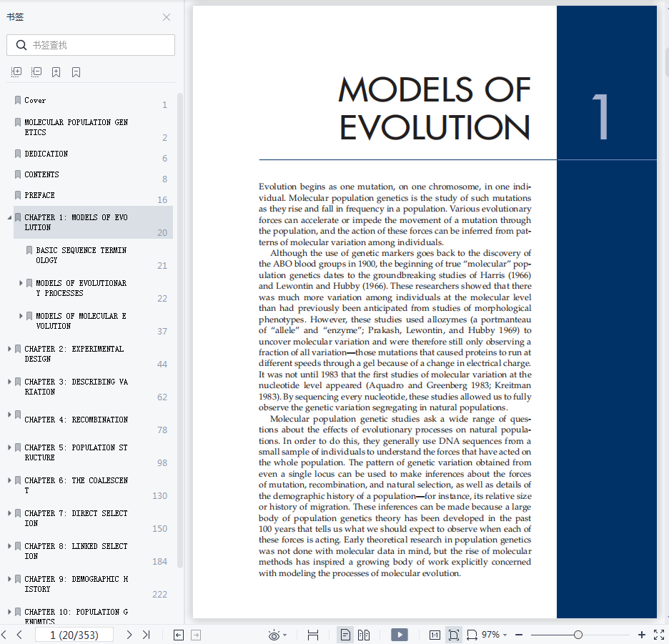
Task: Open the MODELS OF MOLECULAR EVOLUTION bookmark
Action: pos(81,321)
